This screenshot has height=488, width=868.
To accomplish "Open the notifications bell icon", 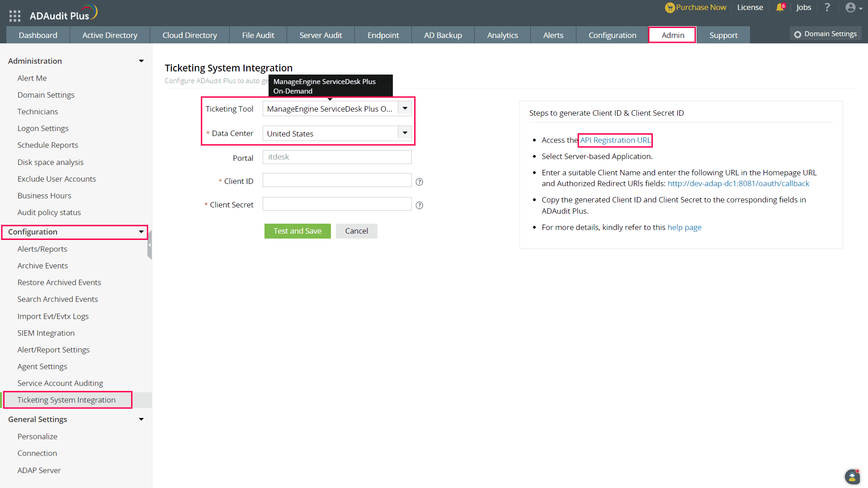I will 780,8.
